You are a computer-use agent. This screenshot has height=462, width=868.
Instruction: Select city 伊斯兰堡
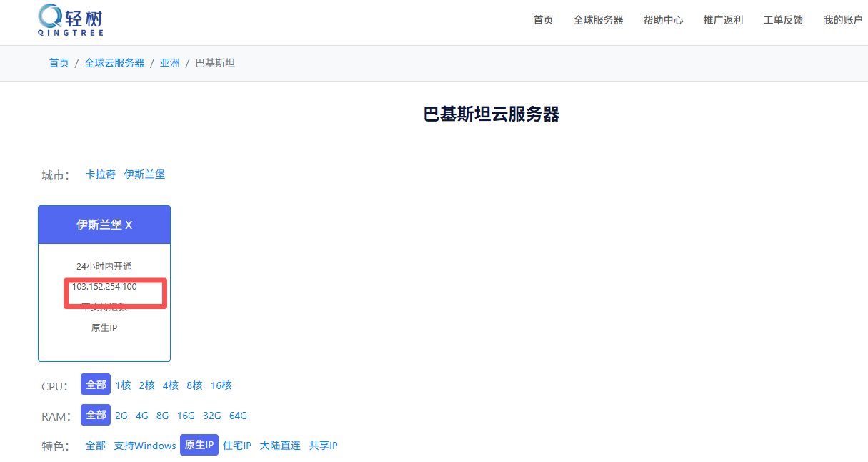click(144, 175)
